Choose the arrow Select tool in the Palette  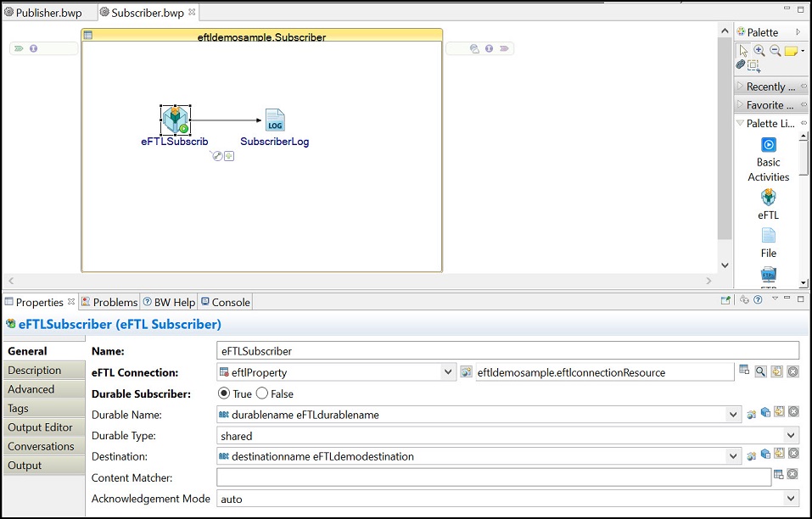[x=743, y=50]
